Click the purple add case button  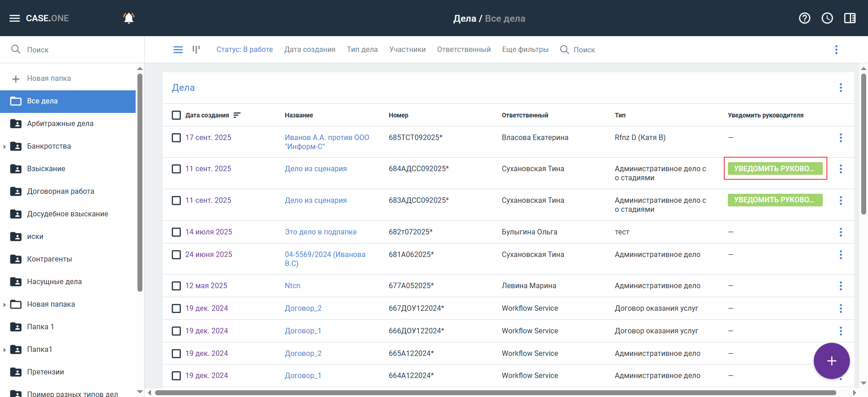(831, 361)
